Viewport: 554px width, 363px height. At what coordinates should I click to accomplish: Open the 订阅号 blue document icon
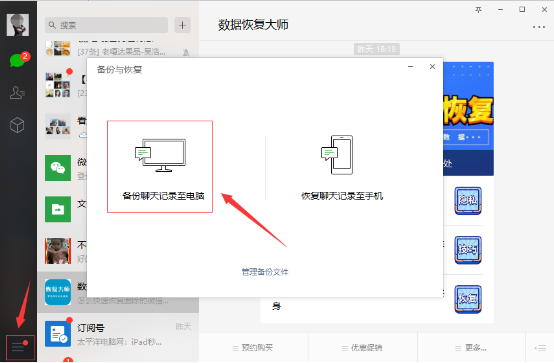click(58, 334)
